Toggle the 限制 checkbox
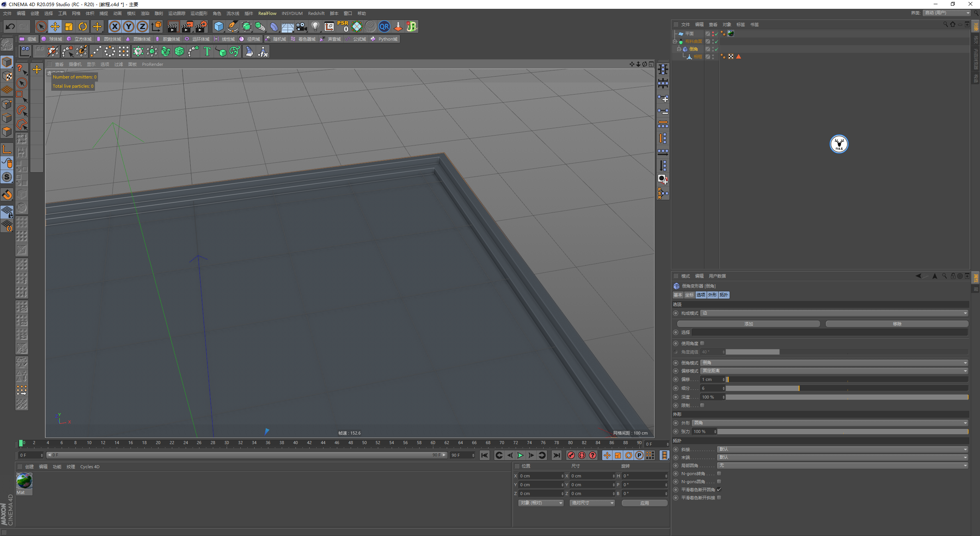 (x=702, y=405)
